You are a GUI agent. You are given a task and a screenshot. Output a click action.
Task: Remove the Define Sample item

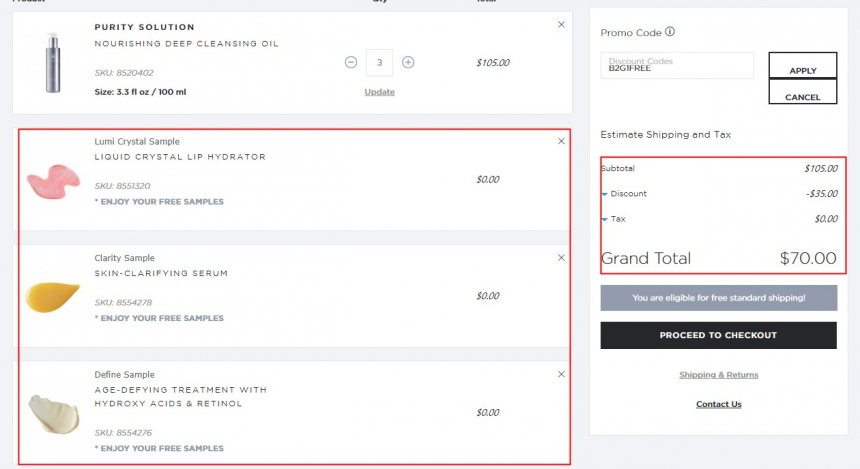click(x=561, y=374)
